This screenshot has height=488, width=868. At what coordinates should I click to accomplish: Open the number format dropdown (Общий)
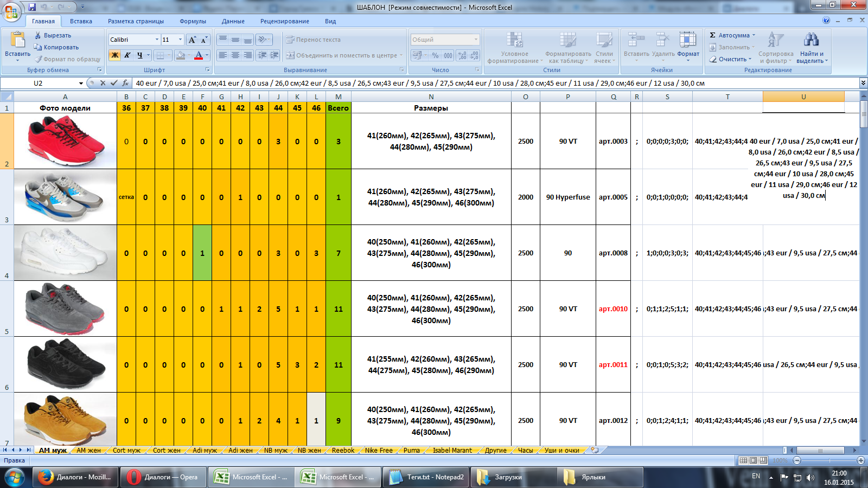[x=476, y=40]
